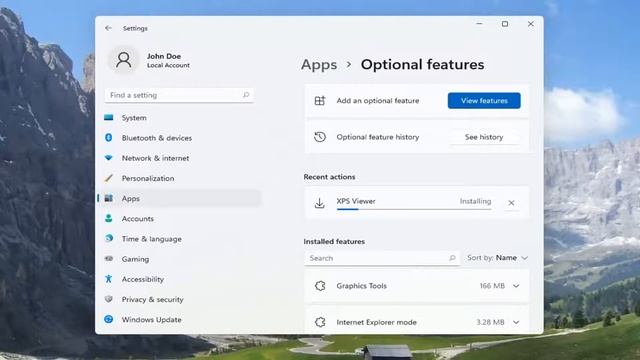Click the Time & language globe icon

[x=109, y=238]
